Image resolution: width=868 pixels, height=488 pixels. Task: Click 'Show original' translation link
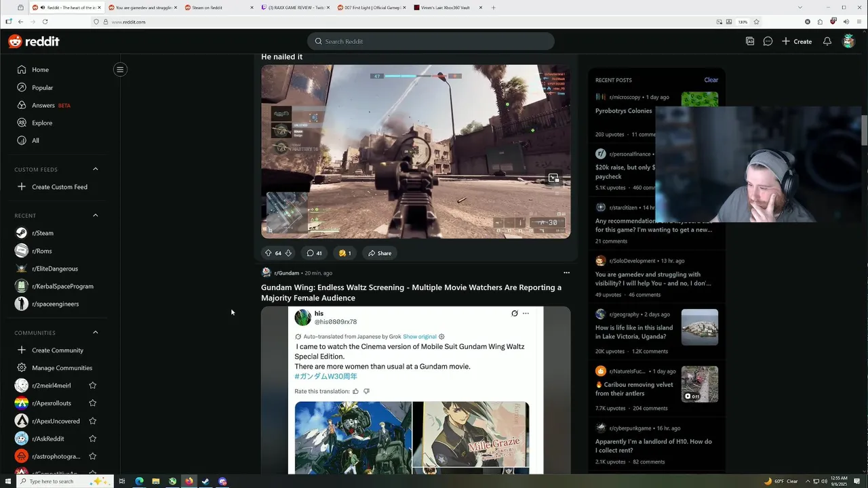coord(420,336)
